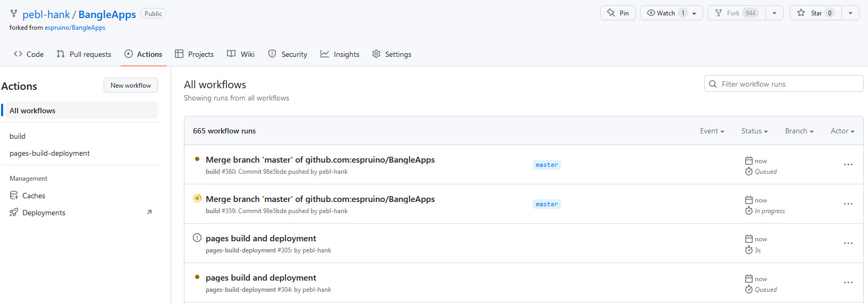Open more options for pages deployment #304
This screenshot has height=304, width=868.
[x=848, y=282]
